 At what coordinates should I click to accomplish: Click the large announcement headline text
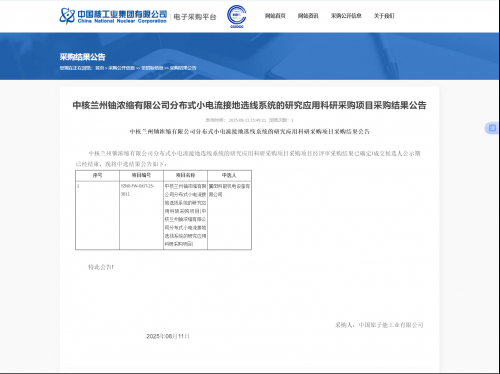point(249,105)
